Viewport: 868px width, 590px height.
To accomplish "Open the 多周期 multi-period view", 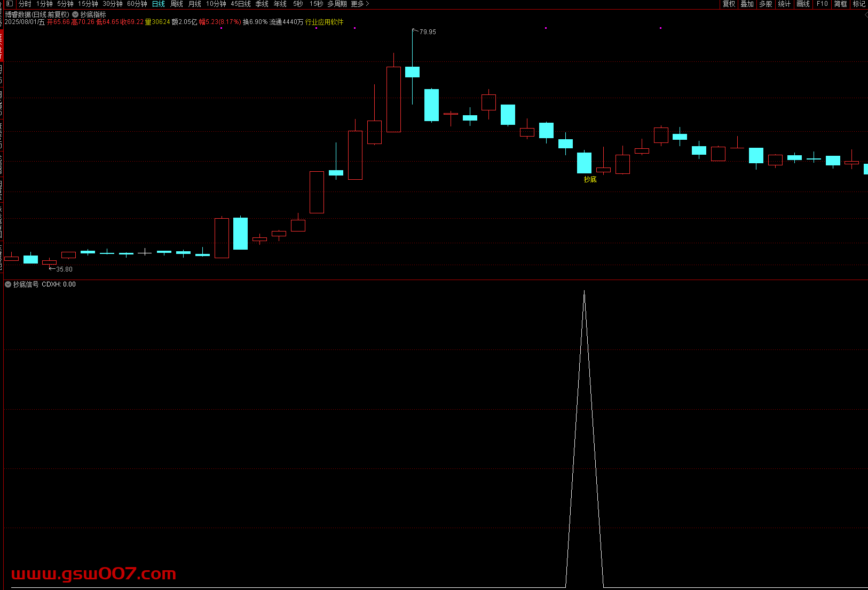I will [x=337, y=4].
